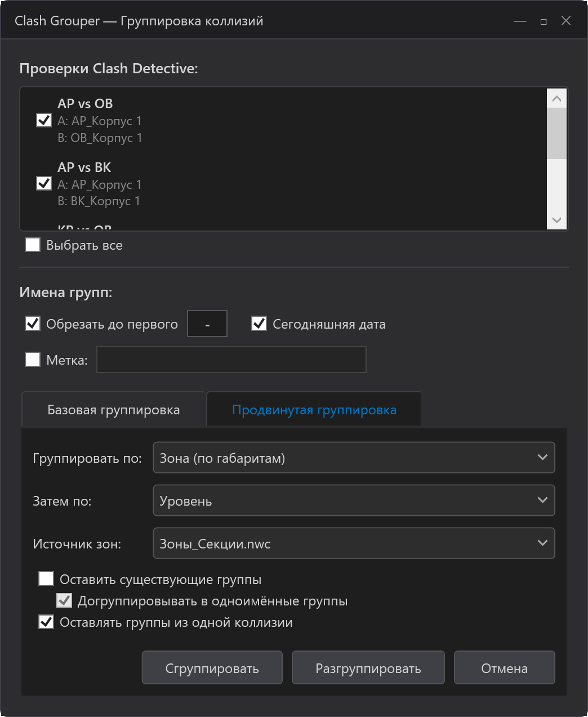The width and height of the screenshot is (588, 717).
Task: Open the Источник зон dropdown
Action: 354,543
